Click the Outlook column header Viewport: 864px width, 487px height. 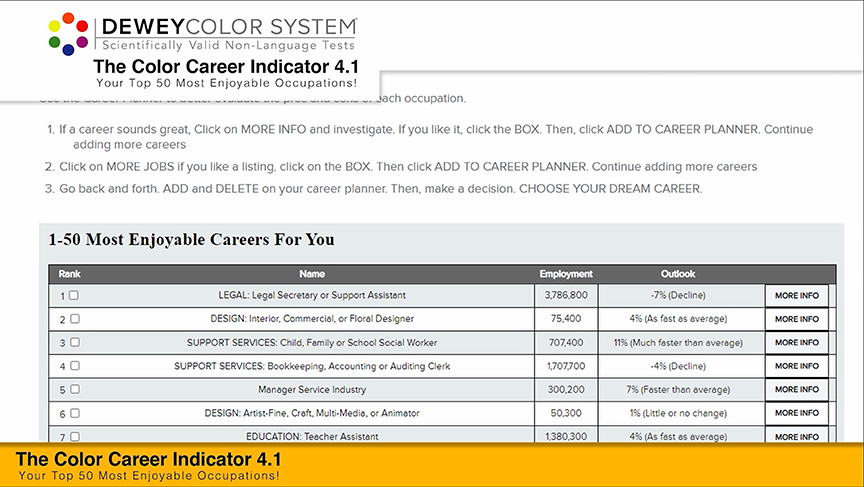tap(678, 274)
